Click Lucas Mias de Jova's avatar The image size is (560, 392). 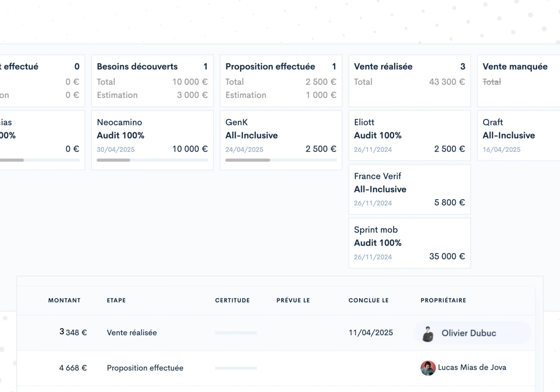click(x=428, y=368)
